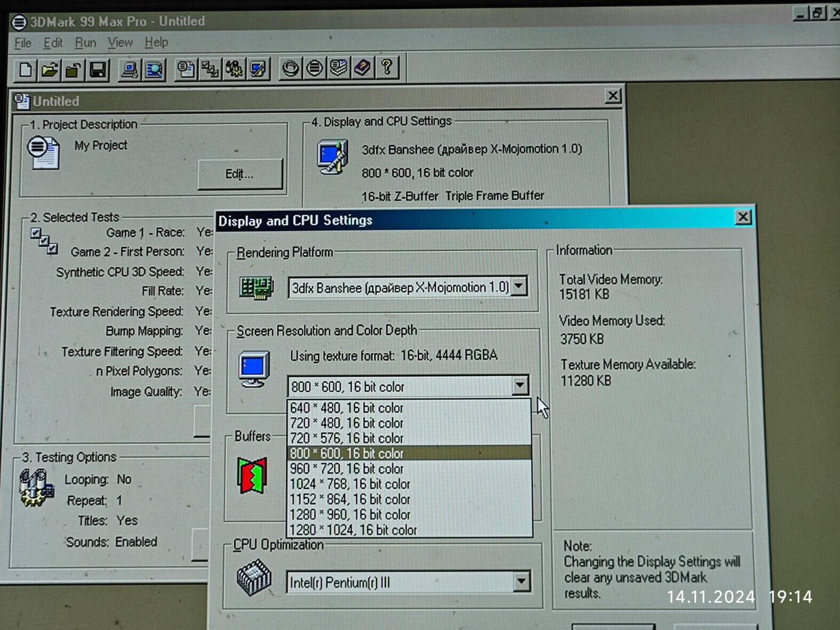The width and height of the screenshot is (840, 630).
Task: Click the 'Looping: No' option text
Action: (x=98, y=479)
